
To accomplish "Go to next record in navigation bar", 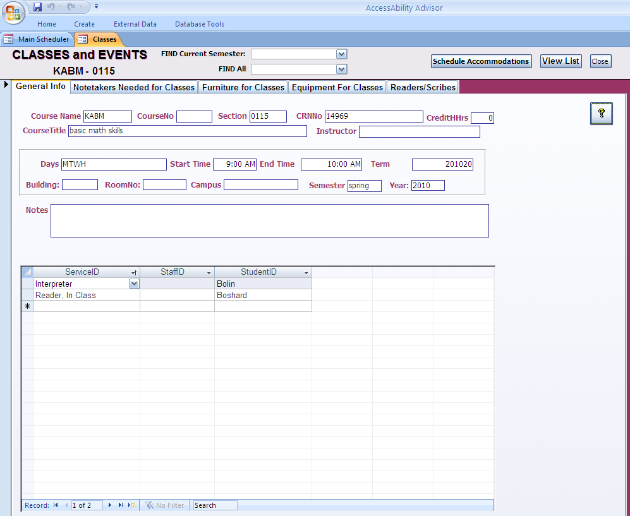I will click(x=110, y=505).
